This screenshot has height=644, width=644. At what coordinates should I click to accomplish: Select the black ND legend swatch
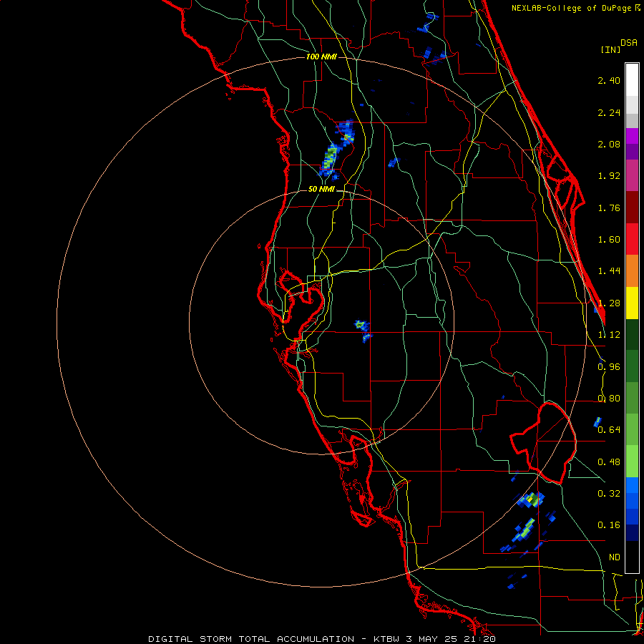point(632,557)
